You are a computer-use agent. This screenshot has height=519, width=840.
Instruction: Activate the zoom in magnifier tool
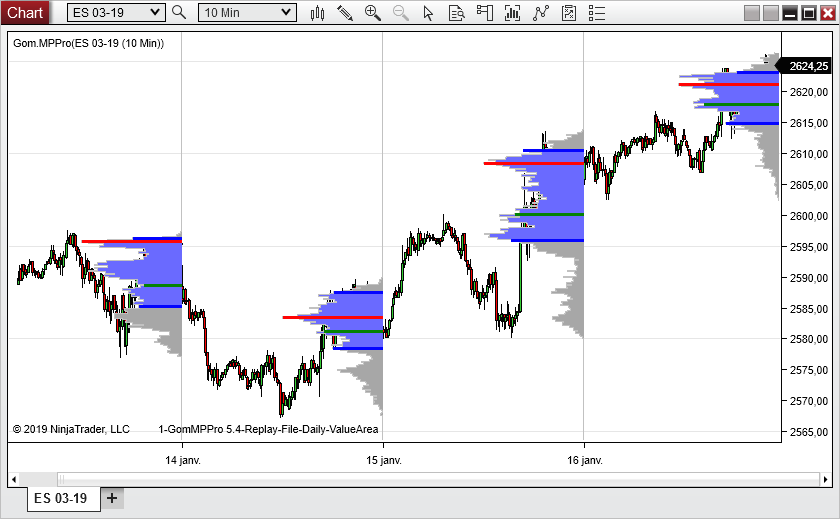click(372, 13)
